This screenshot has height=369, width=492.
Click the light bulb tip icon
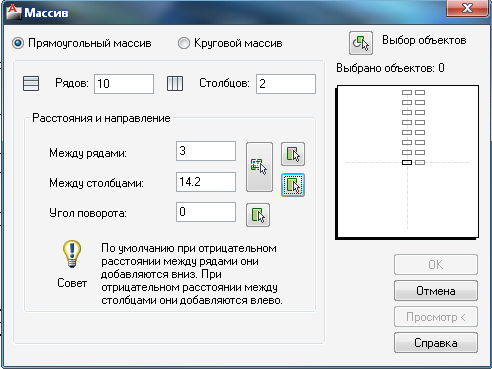click(72, 254)
